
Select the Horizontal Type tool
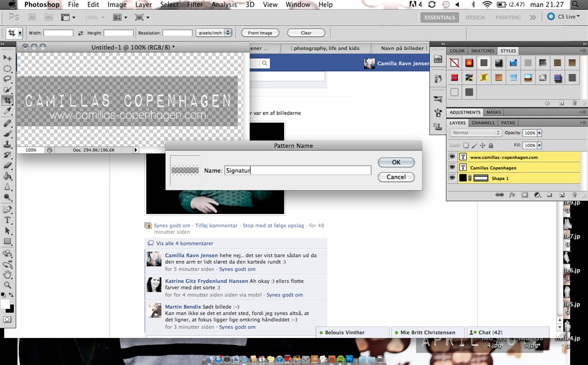point(7,220)
